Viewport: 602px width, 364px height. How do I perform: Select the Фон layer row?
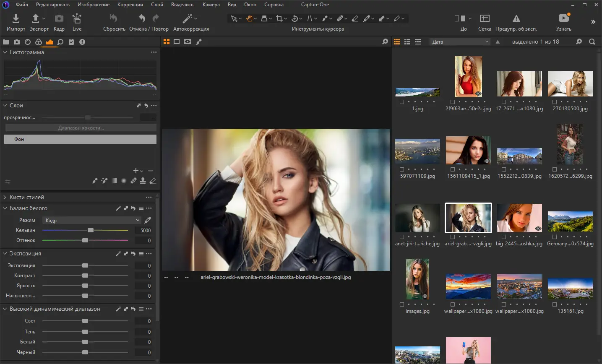click(80, 139)
